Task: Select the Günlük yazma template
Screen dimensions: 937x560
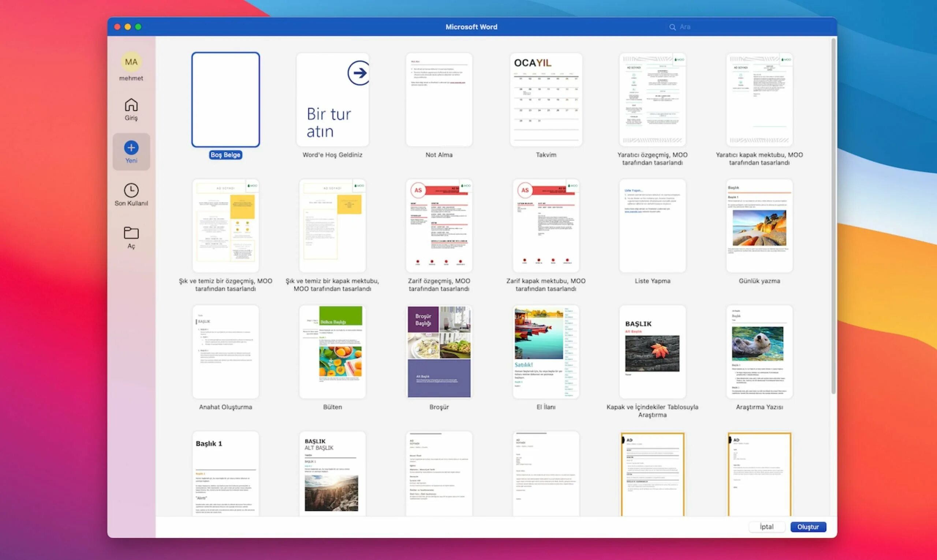Action: (x=759, y=226)
